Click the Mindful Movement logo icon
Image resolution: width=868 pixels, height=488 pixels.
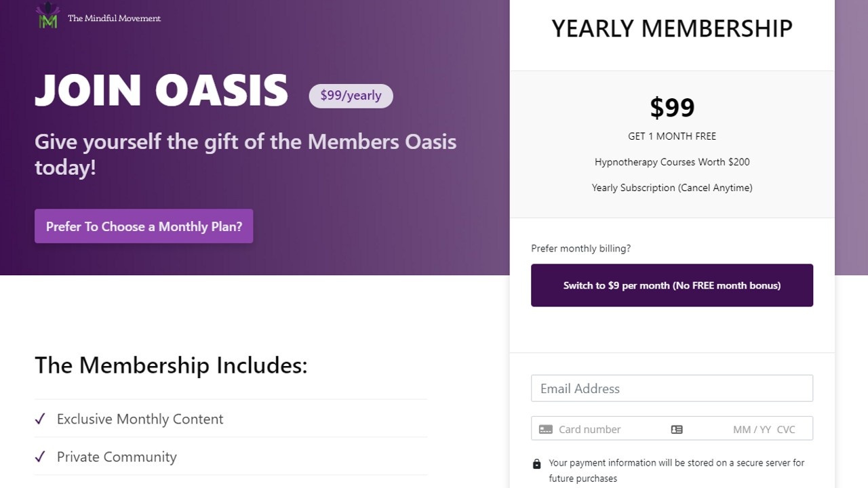(x=47, y=16)
